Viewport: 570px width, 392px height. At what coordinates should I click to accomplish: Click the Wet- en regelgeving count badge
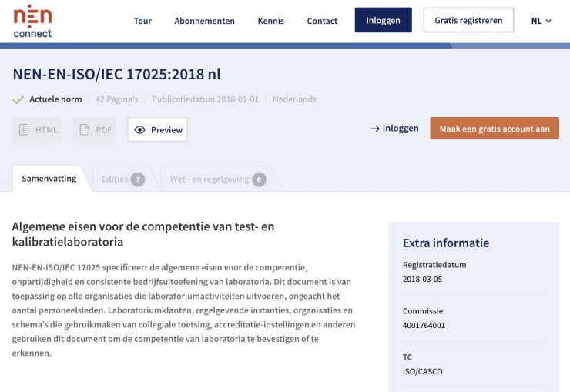point(259,179)
